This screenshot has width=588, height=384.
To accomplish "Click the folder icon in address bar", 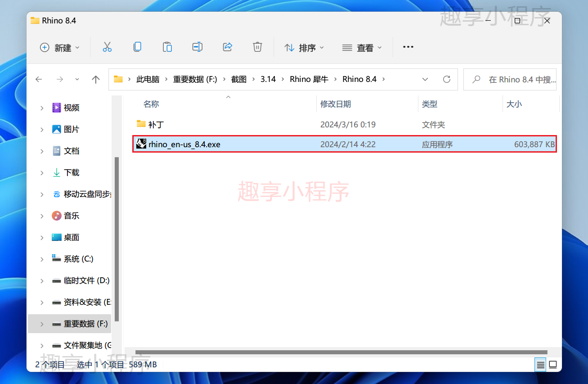I will [x=118, y=79].
